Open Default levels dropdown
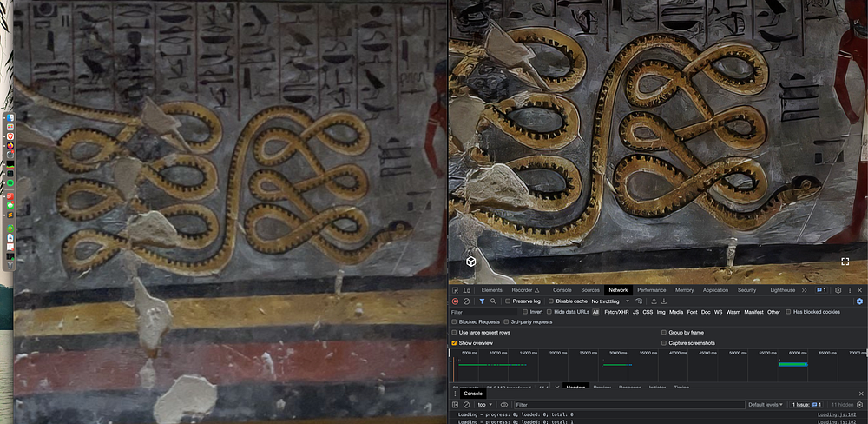This screenshot has height=424, width=868. tap(766, 405)
